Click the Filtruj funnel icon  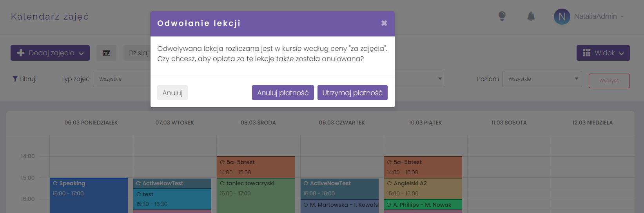(x=15, y=79)
